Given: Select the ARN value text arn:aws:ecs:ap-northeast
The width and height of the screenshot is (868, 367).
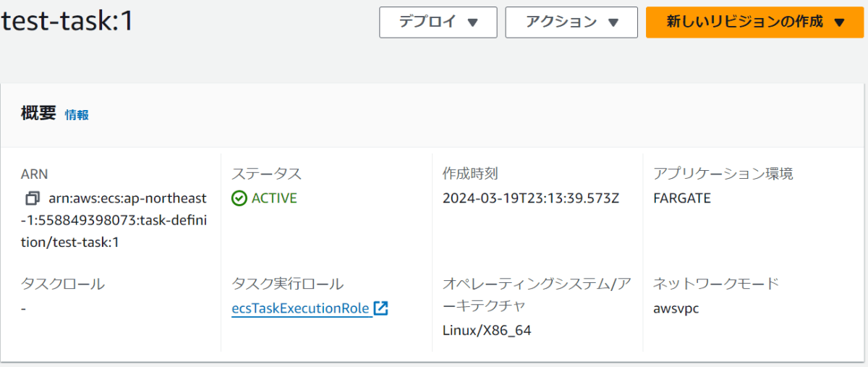Looking at the screenshot, I should click(x=126, y=198).
